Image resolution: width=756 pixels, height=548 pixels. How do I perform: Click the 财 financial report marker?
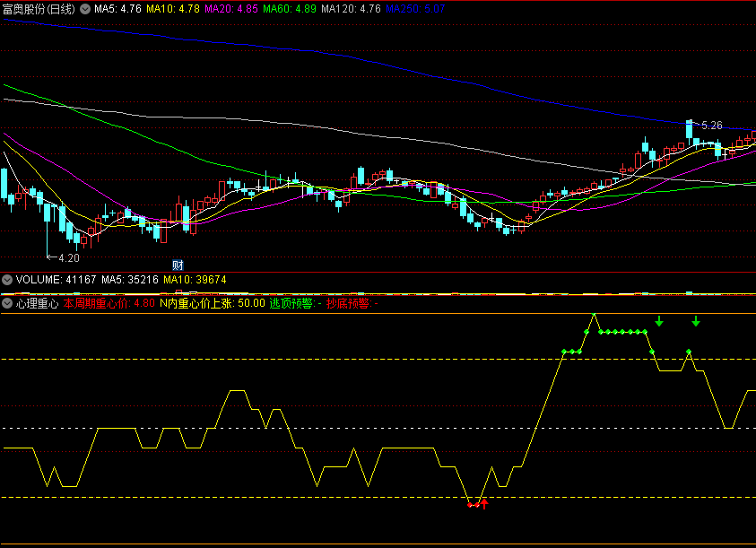point(178,265)
